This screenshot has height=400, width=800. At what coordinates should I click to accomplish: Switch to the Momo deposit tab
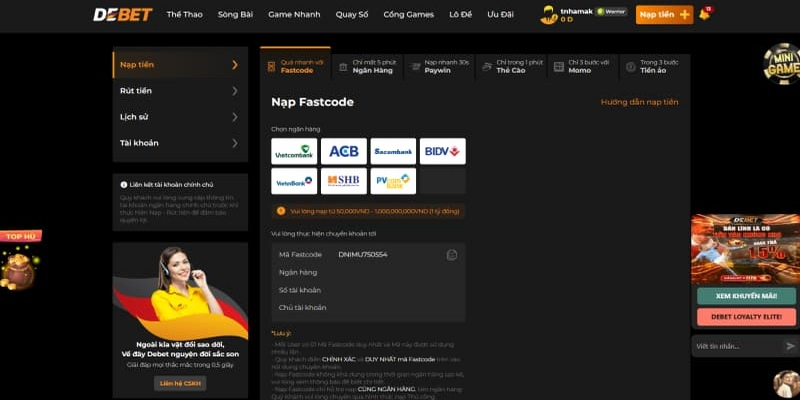[x=583, y=66]
